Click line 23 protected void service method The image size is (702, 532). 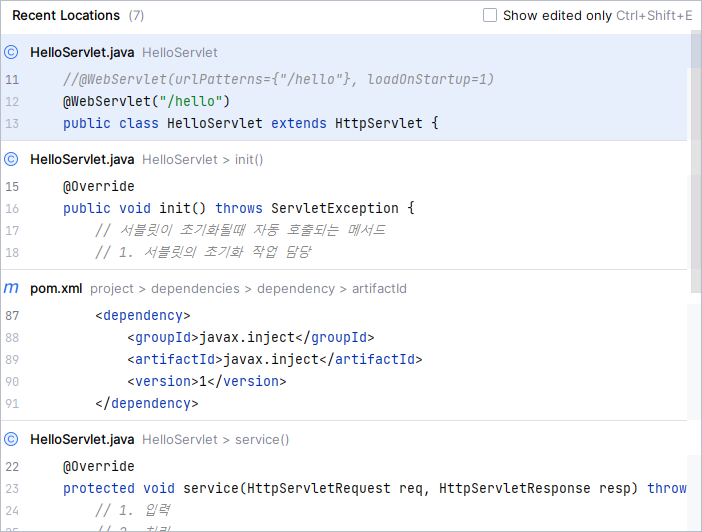(375, 488)
